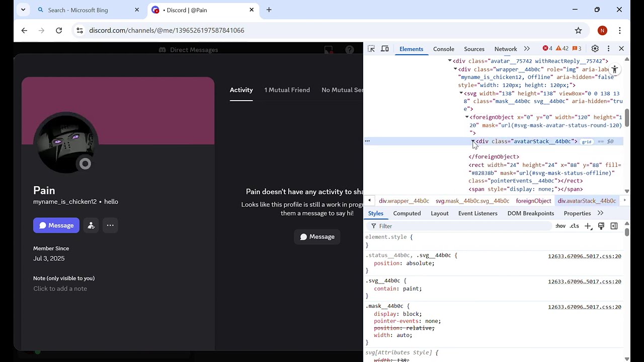The image size is (644, 362).
Task: Open the DevTools three-dot customize menu
Action: coord(608,49)
